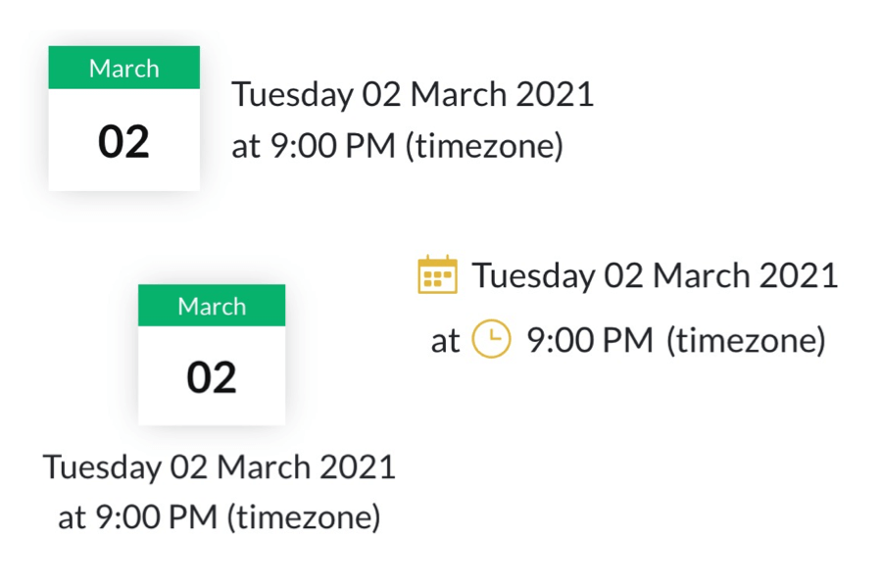The image size is (882, 588).
Task: Click the word Tuesday in the calendar-icon line
Action: pos(534,276)
